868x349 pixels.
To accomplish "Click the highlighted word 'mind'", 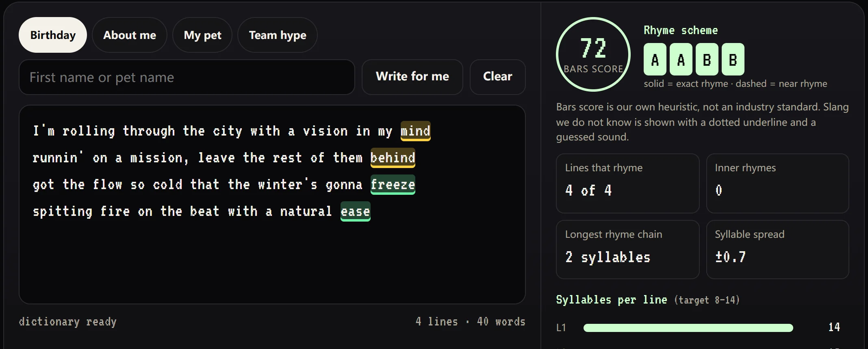I will (x=415, y=131).
